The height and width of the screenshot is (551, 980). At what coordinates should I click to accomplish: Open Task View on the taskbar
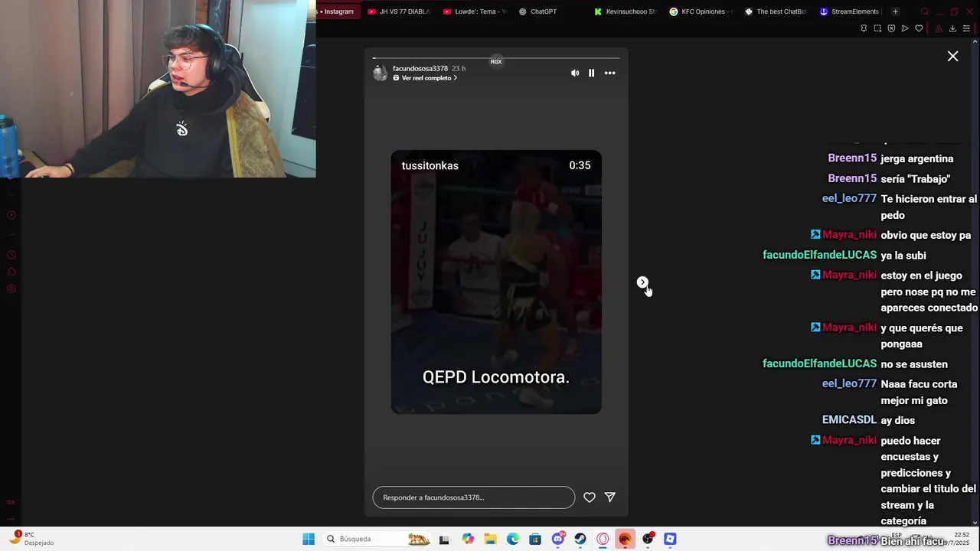(444, 539)
